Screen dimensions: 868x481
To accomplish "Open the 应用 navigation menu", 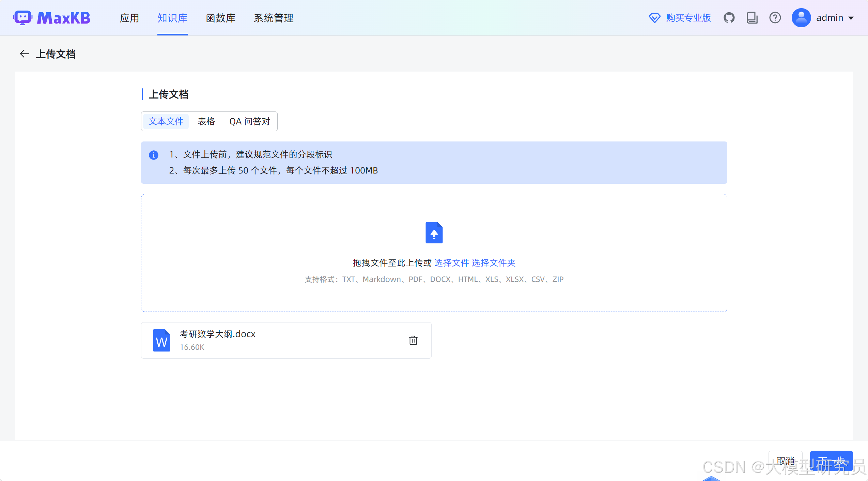I will pyautogui.click(x=129, y=18).
